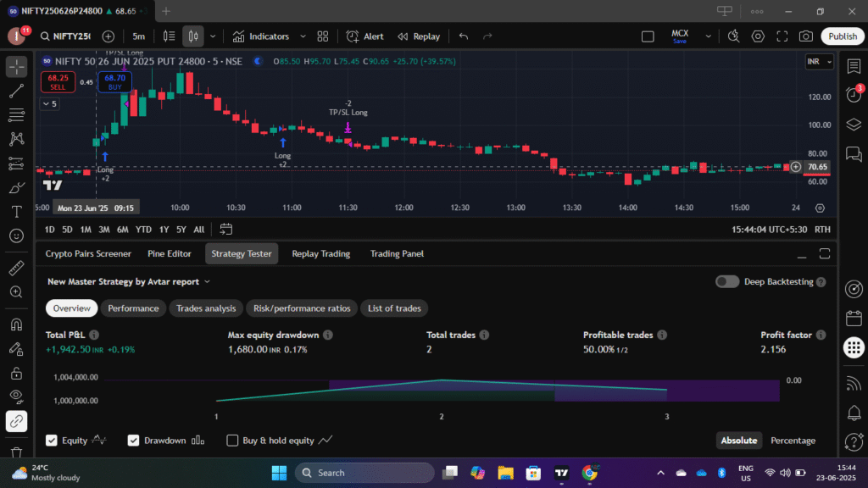The height and width of the screenshot is (488, 868).
Task: Check the Buy & hold equity checkbox
Action: coord(232,441)
